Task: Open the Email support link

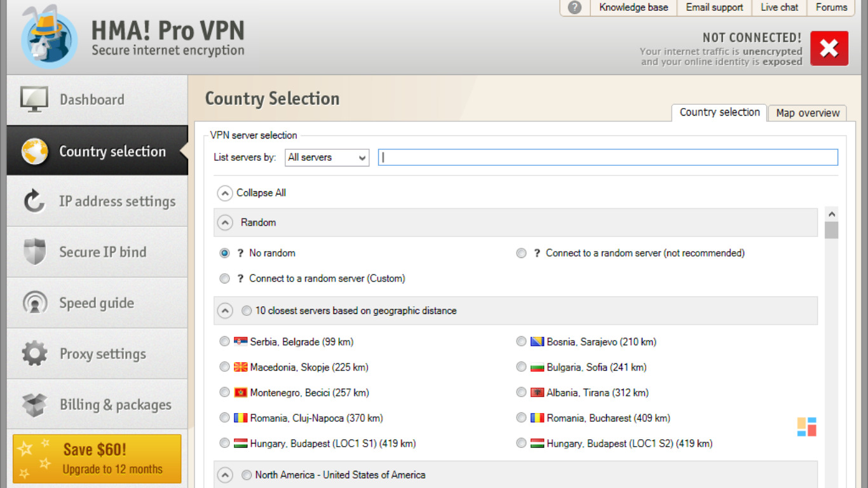Action: (x=714, y=8)
